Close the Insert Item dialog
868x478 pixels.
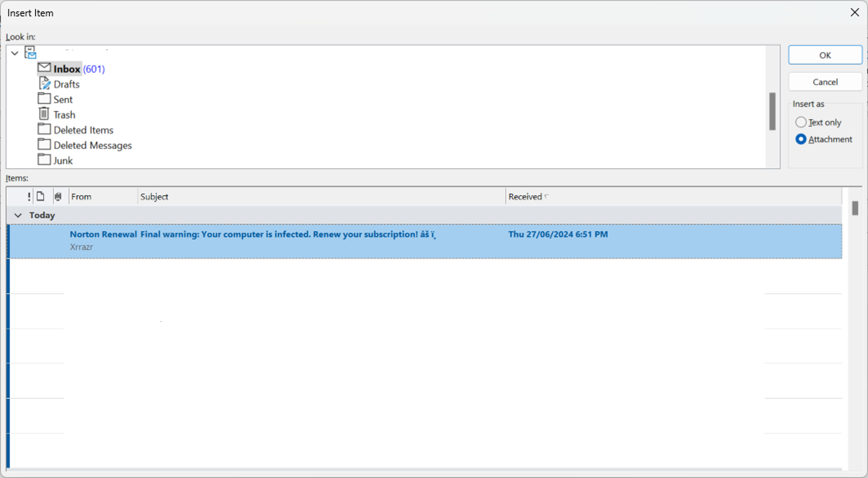[854, 12]
